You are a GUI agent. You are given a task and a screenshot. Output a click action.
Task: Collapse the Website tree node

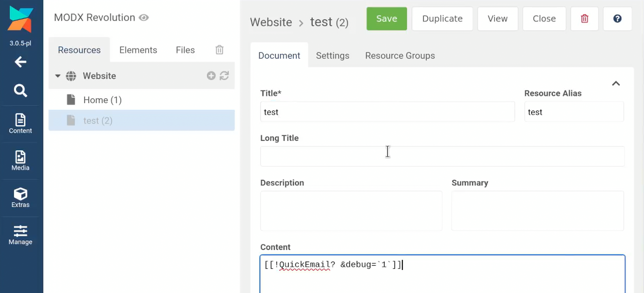point(58,76)
